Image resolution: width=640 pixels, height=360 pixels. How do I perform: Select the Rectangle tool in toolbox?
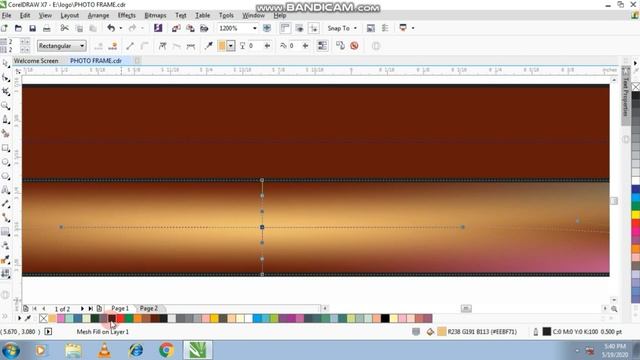point(5,148)
